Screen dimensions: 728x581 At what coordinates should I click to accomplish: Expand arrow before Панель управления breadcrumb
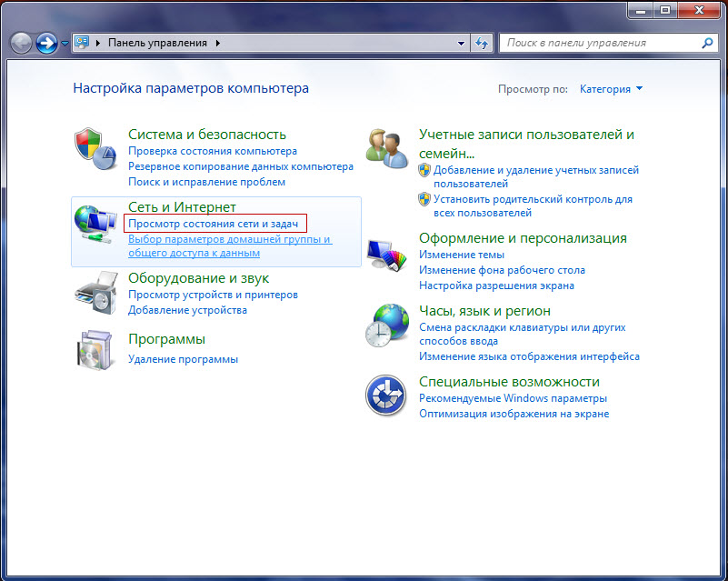coord(98,43)
